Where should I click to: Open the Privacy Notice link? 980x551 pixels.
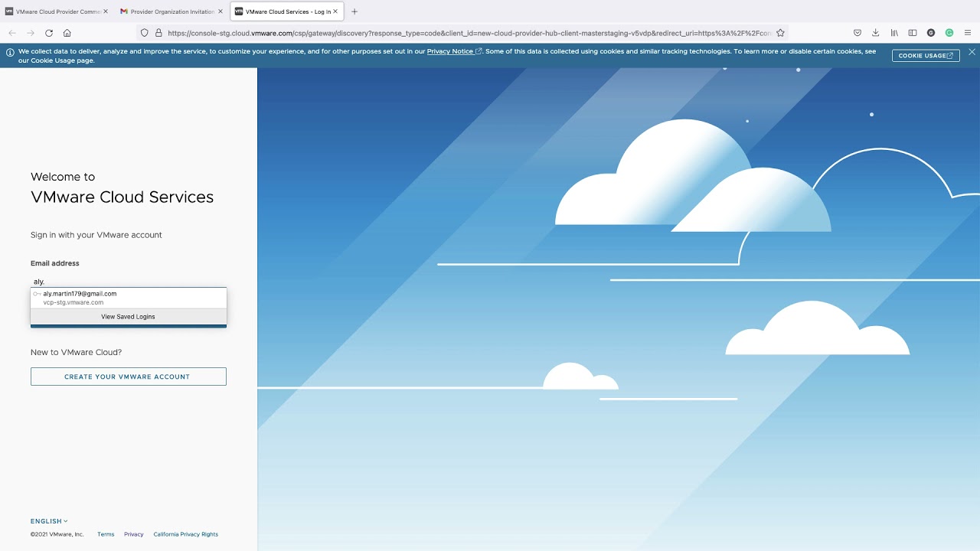click(x=451, y=51)
